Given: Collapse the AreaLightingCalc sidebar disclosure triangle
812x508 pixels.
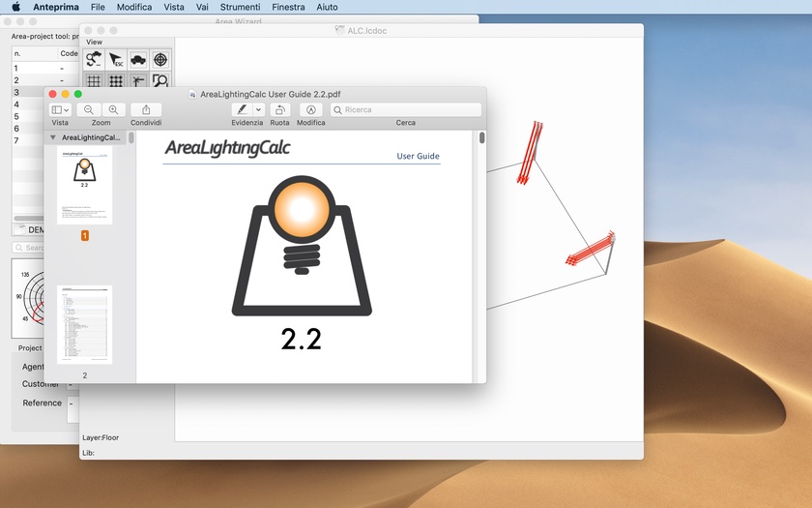Looking at the screenshot, I should point(53,138).
